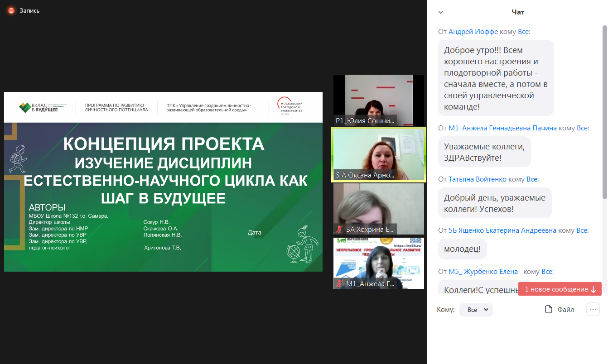Click the Московский городской университет logo
The height and width of the screenshot is (364, 608).
point(290,107)
